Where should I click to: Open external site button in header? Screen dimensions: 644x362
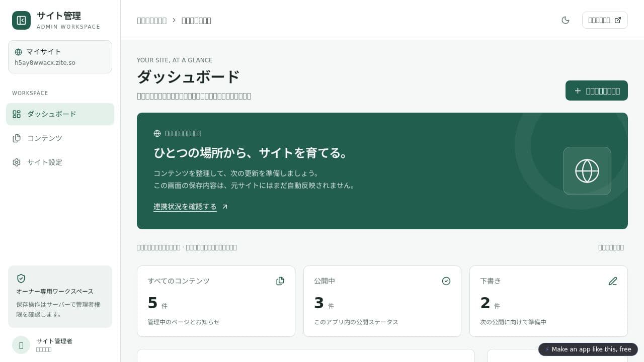[x=605, y=20]
